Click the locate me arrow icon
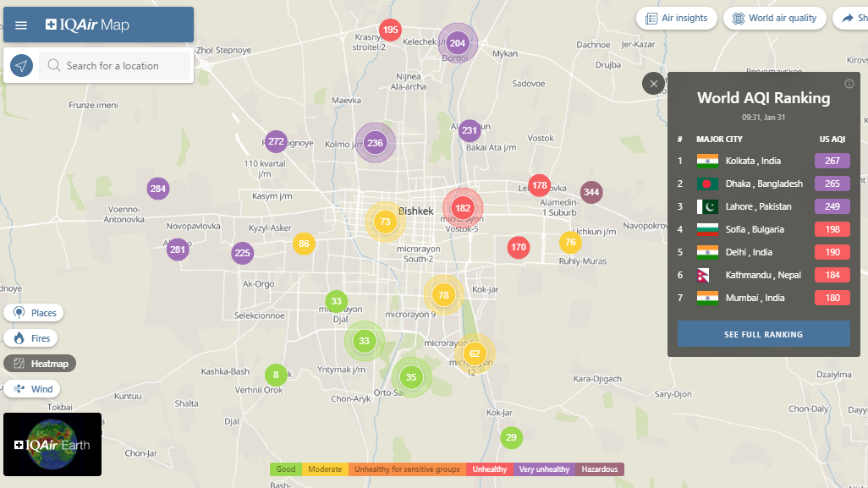Screen dimensions: 868x488 click(21, 66)
